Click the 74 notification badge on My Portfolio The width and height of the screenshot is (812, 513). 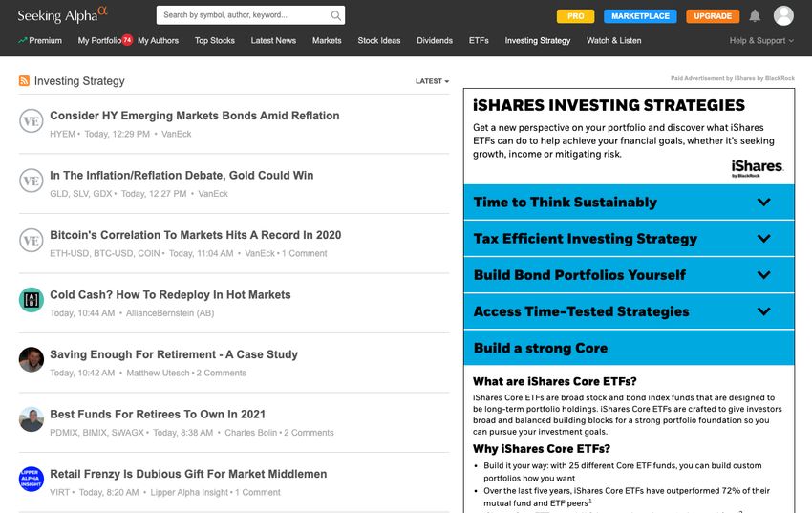click(127, 40)
